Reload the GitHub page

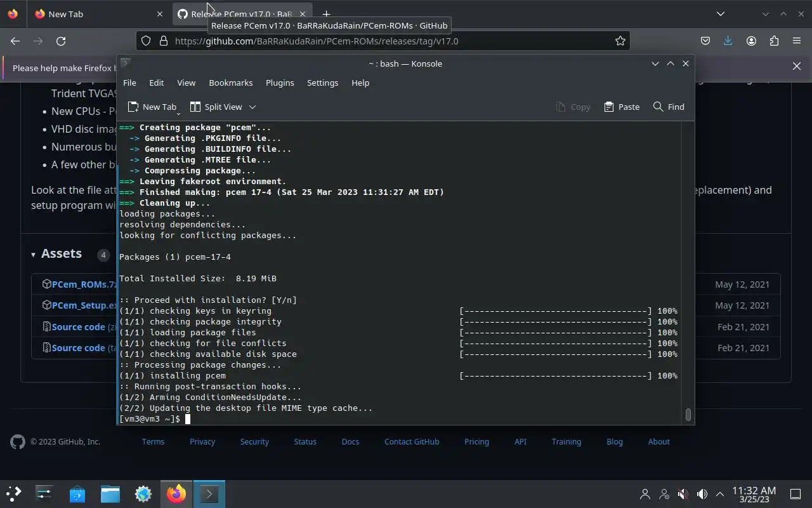tap(61, 41)
